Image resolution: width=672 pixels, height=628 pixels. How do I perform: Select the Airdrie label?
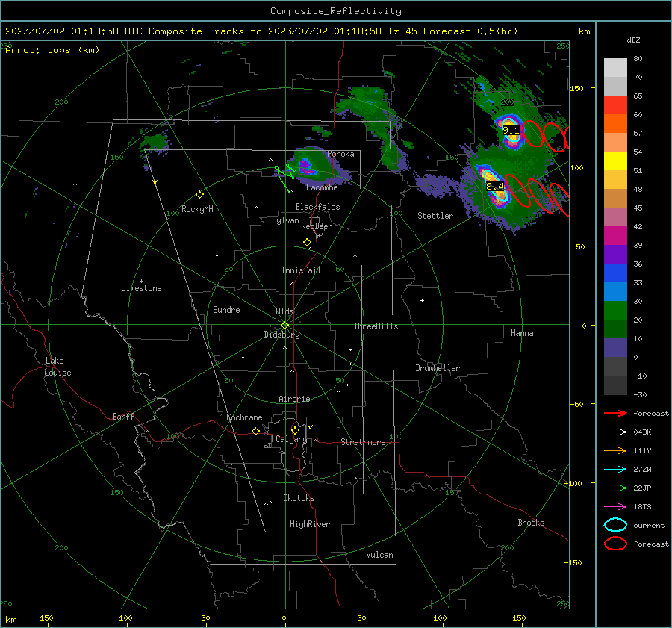point(294,399)
